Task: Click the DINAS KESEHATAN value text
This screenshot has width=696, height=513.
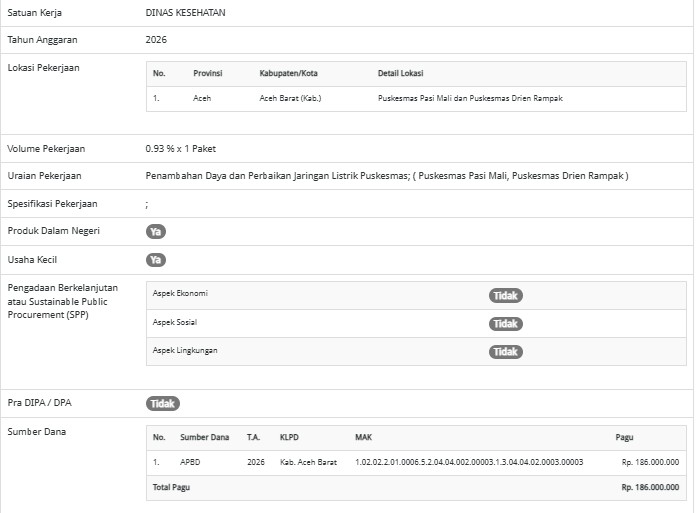Action: [185, 13]
